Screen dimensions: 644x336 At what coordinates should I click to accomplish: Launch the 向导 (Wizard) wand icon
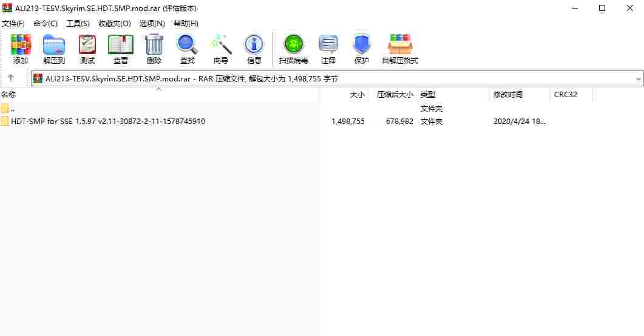pos(221,44)
